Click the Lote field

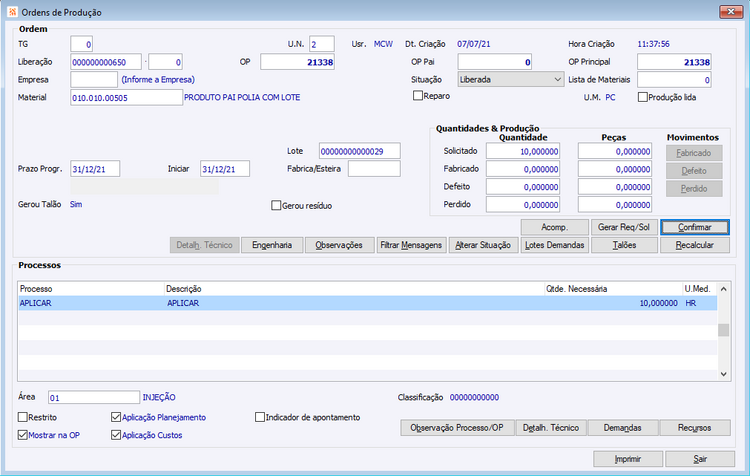360,151
